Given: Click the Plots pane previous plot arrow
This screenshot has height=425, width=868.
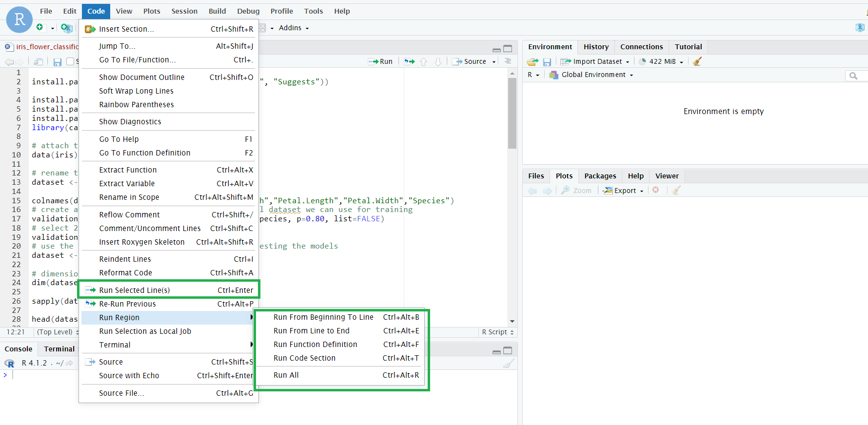Looking at the screenshot, I should (533, 191).
